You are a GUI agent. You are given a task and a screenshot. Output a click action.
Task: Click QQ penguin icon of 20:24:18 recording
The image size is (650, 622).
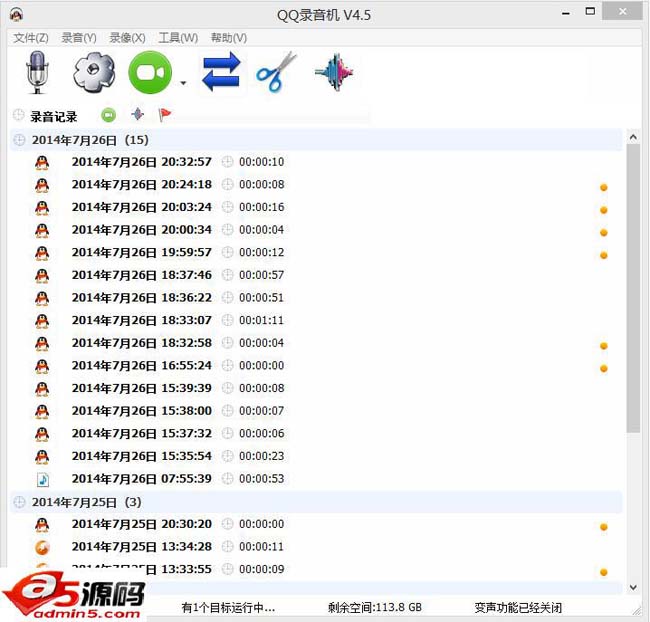click(x=42, y=185)
